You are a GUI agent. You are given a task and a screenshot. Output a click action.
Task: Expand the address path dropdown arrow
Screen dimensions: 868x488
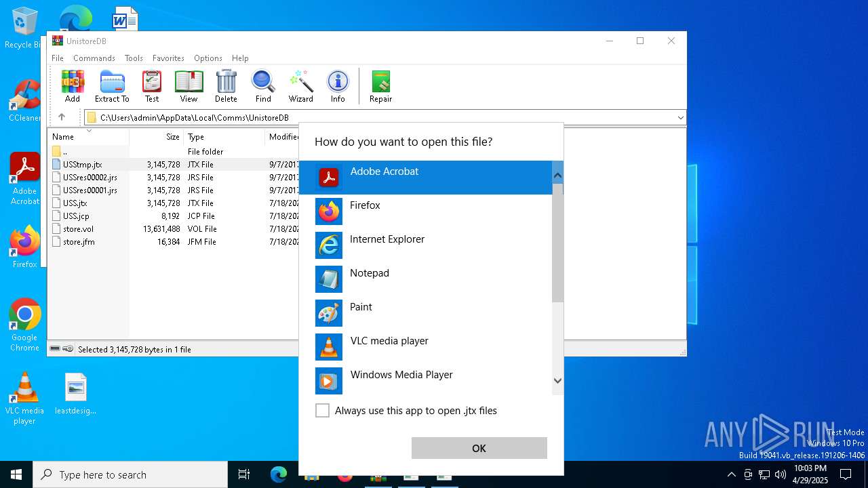(x=680, y=117)
